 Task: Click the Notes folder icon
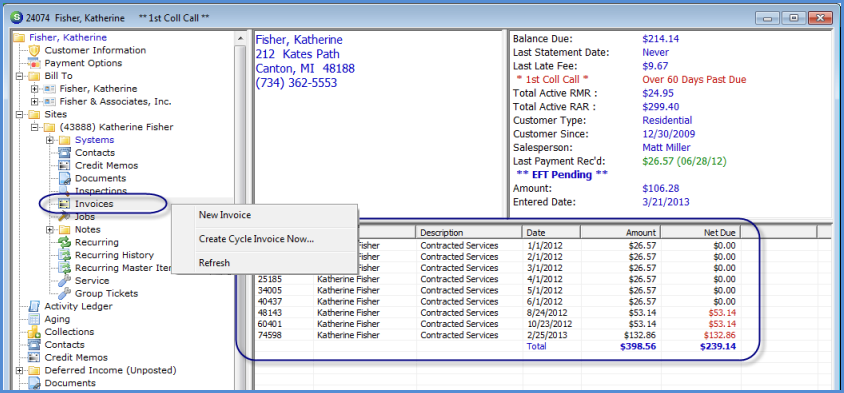click(65, 230)
